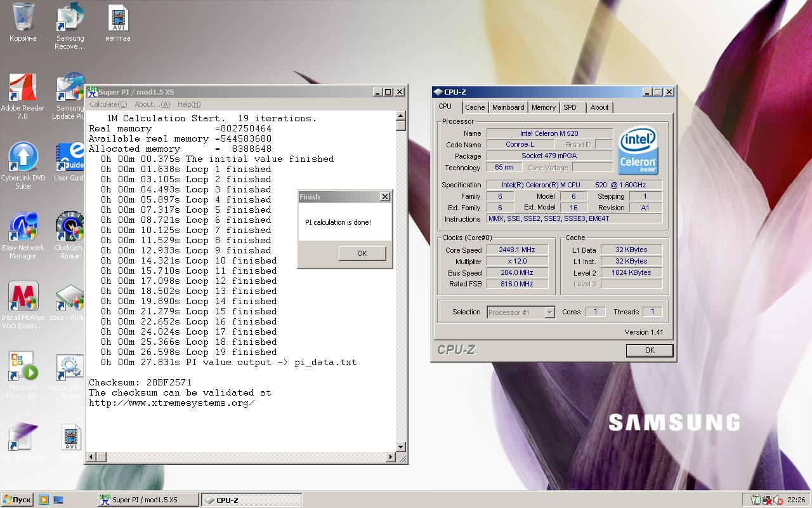Select the CPU tab in CPU-Z
The height and width of the screenshot is (508, 812).
[445, 107]
